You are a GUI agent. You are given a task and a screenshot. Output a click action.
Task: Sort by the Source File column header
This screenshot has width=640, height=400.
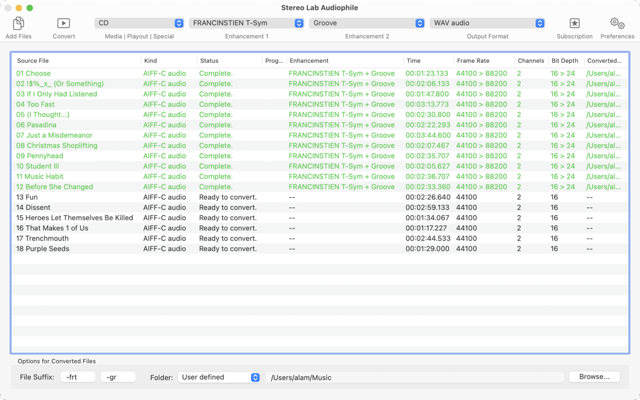point(75,61)
